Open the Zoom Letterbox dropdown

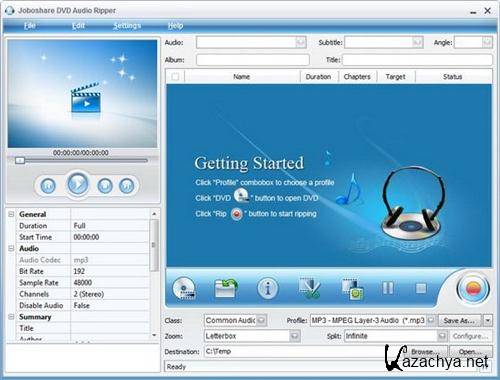295,336
